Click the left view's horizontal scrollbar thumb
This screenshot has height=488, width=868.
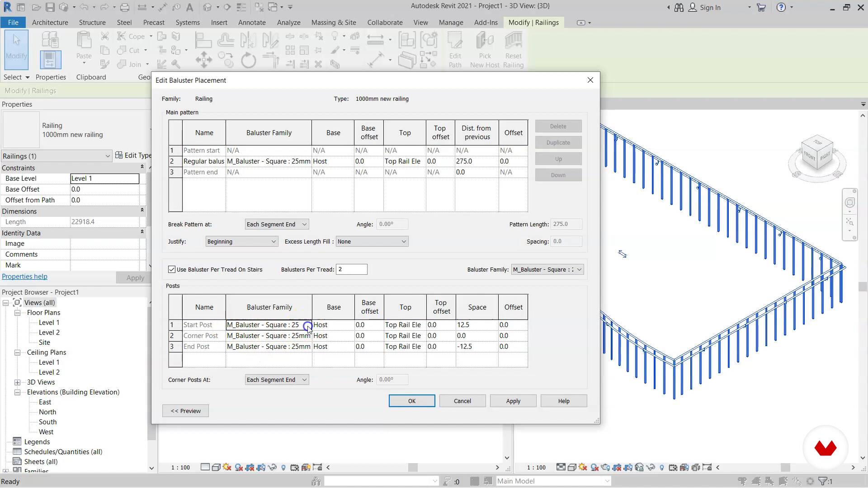click(412, 467)
